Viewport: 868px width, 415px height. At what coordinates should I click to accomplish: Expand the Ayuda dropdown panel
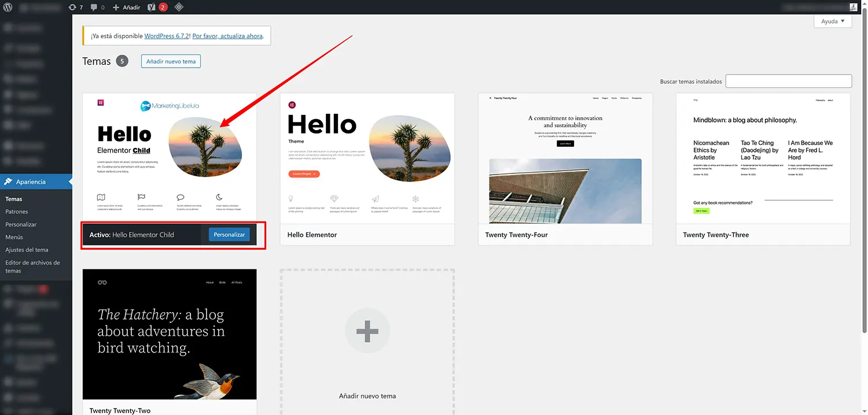[x=832, y=21]
